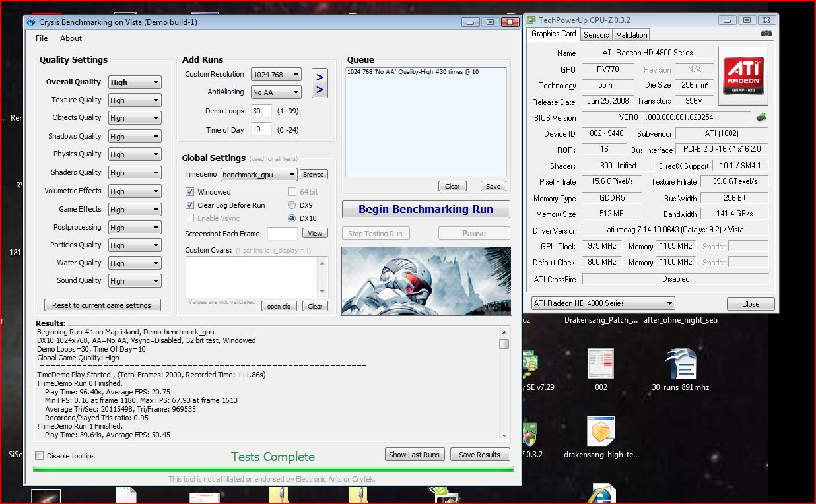The height and width of the screenshot is (504, 816).
Task: Click the GPU-Z Close button
Action: [751, 303]
